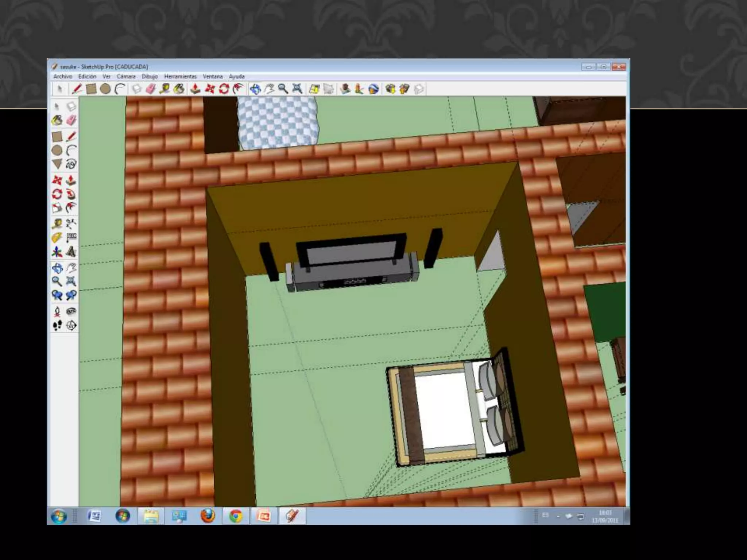Screen dimensions: 747x560
Task: Open the Cámara menu
Action: (126, 77)
